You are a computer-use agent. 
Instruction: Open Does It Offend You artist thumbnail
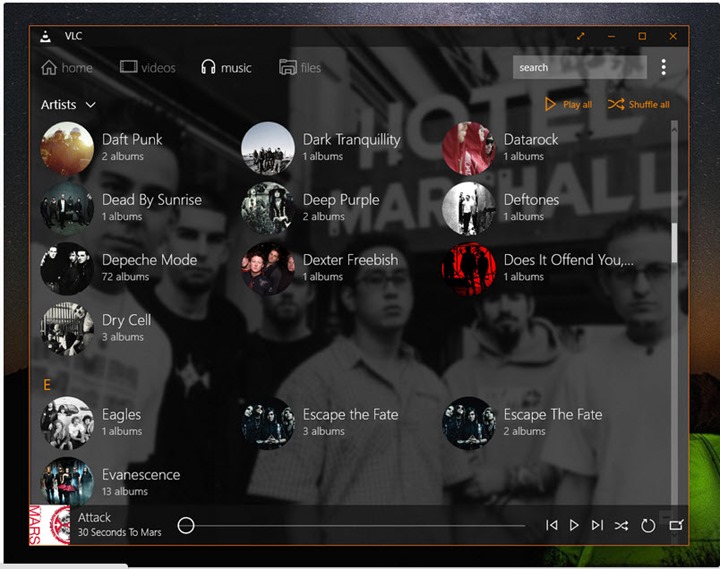point(468,269)
